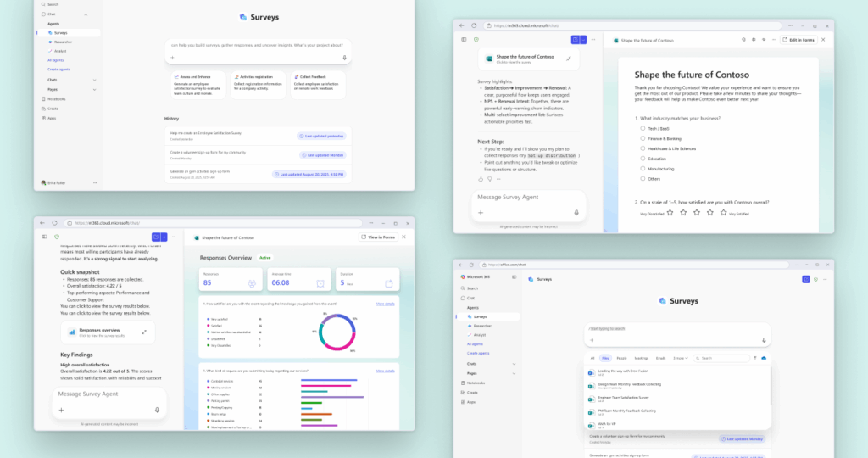Select Others radio option

(643, 178)
